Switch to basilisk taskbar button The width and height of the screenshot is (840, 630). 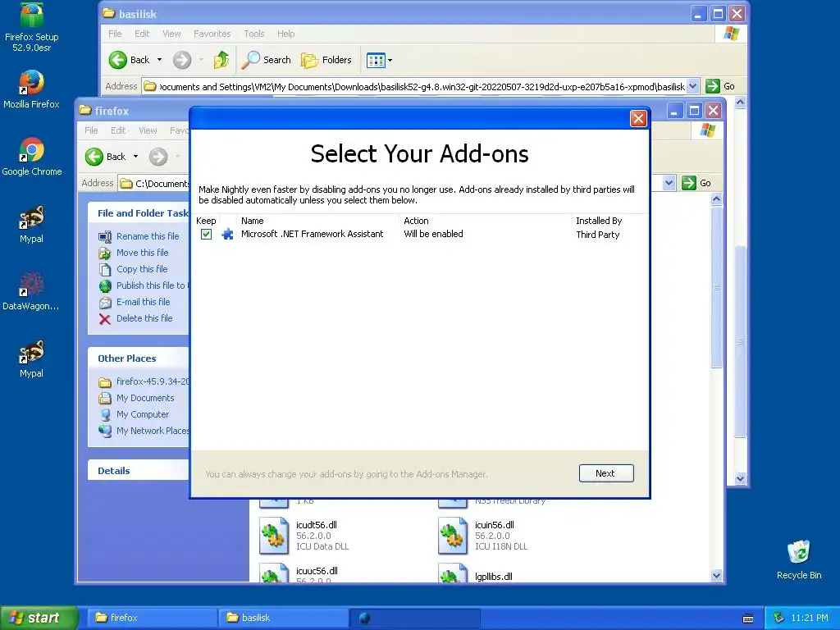283,618
